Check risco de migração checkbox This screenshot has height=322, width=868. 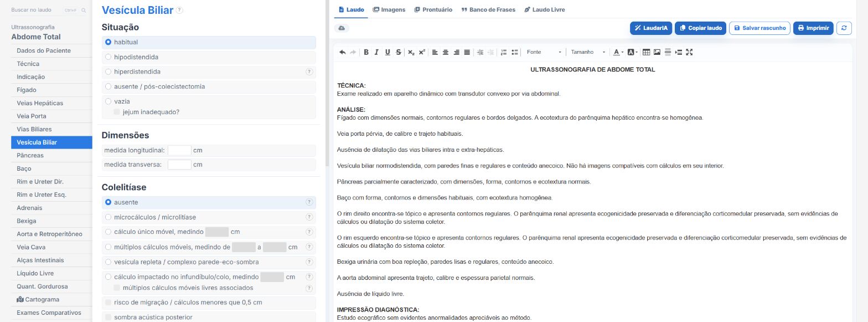coord(107,303)
